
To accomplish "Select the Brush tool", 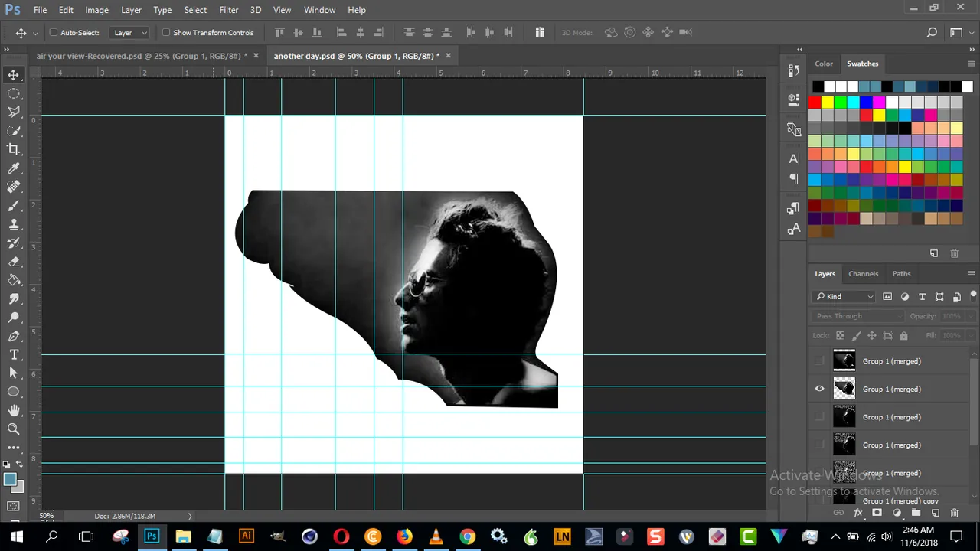I will [14, 206].
